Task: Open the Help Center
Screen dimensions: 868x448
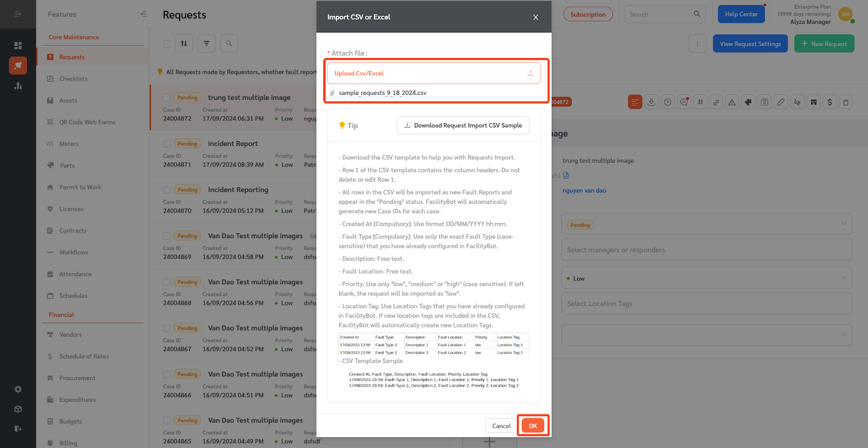Action: (x=741, y=14)
